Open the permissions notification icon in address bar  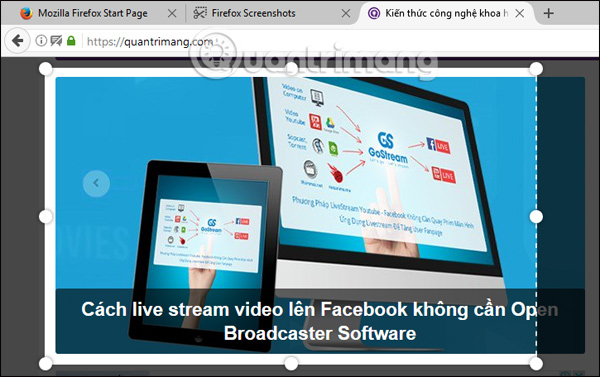56,41
